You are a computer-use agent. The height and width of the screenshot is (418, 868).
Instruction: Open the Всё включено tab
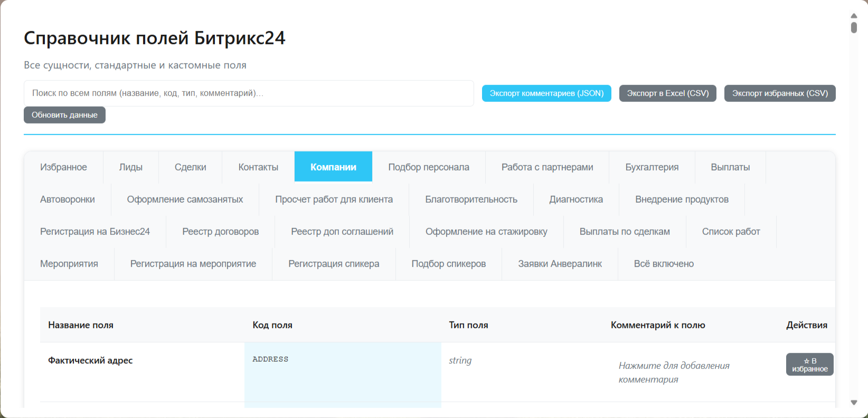click(x=664, y=264)
